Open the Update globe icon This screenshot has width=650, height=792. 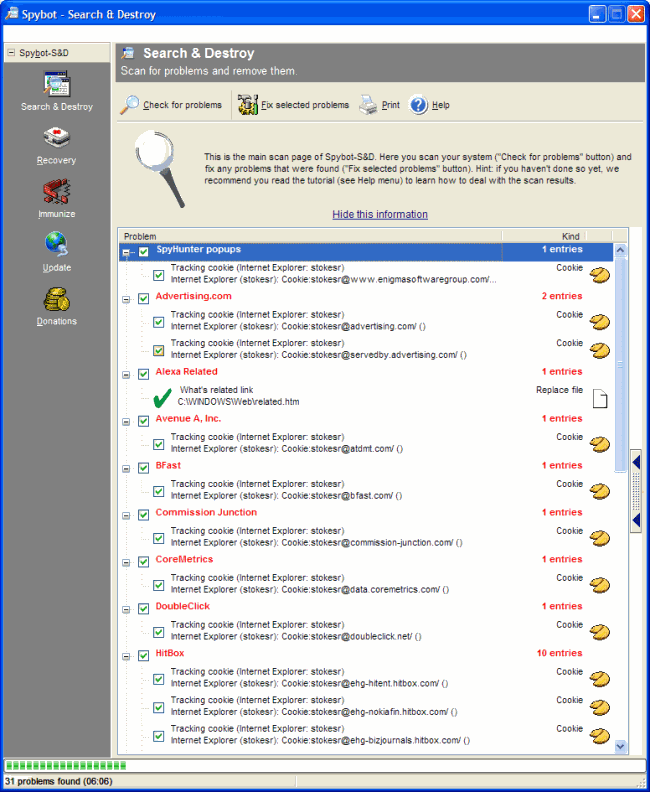coord(56,246)
